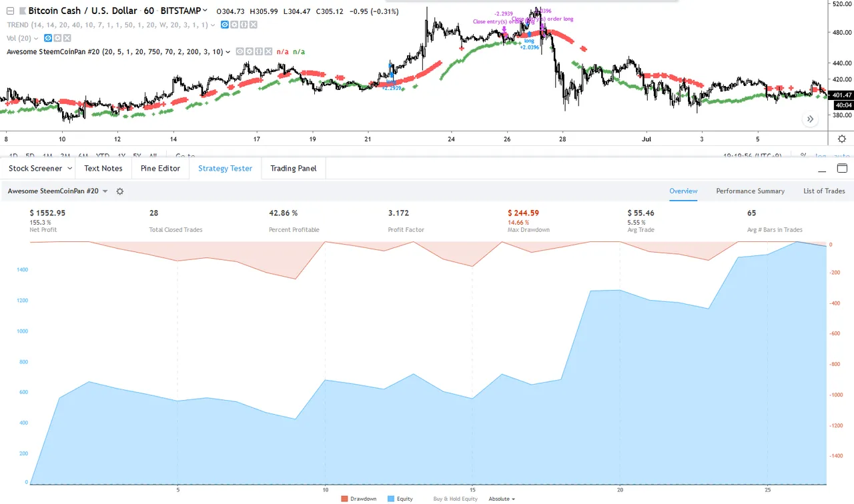Toggle visibility of the TREND indicator
The image size is (854, 504).
(x=225, y=25)
